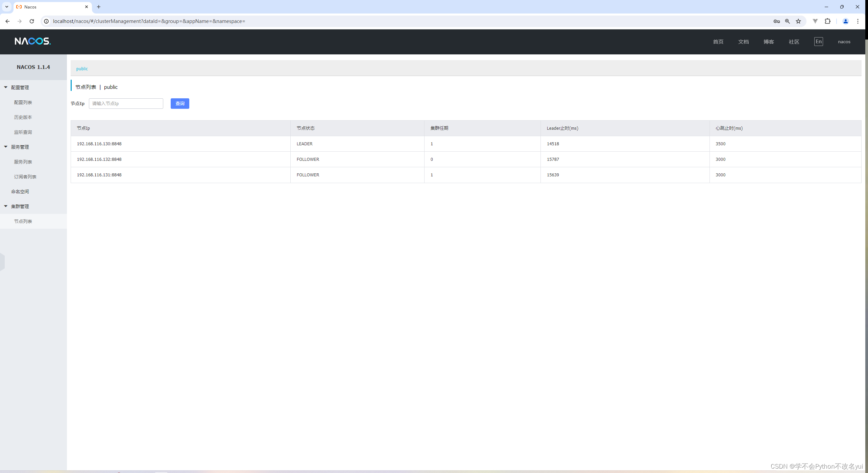
Task: Reload the page with the refresh icon
Action: coord(32,21)
